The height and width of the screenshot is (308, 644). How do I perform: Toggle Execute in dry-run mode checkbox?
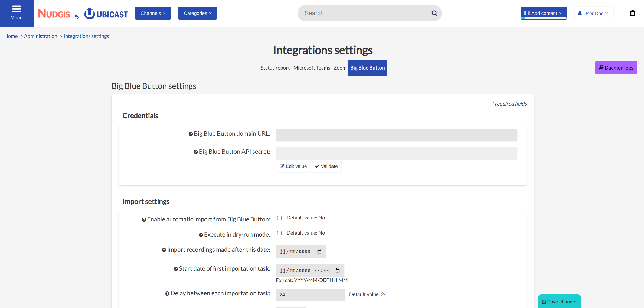(x=279, y=233)
